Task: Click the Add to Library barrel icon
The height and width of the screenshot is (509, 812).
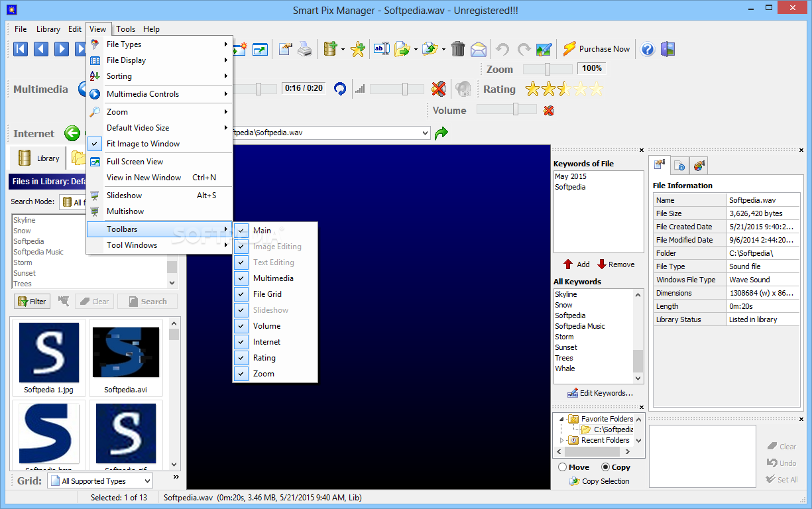Action: (x=331, y=49)
